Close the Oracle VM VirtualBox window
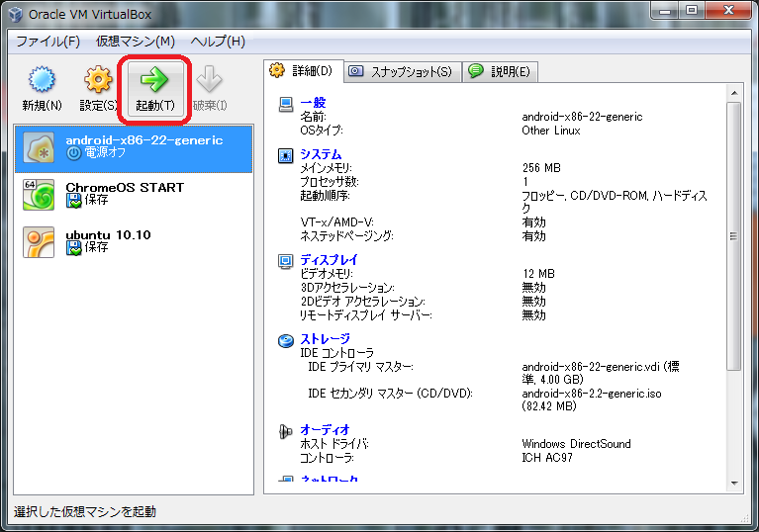Viewport: 759px width, 532px height. coord(728,10)
